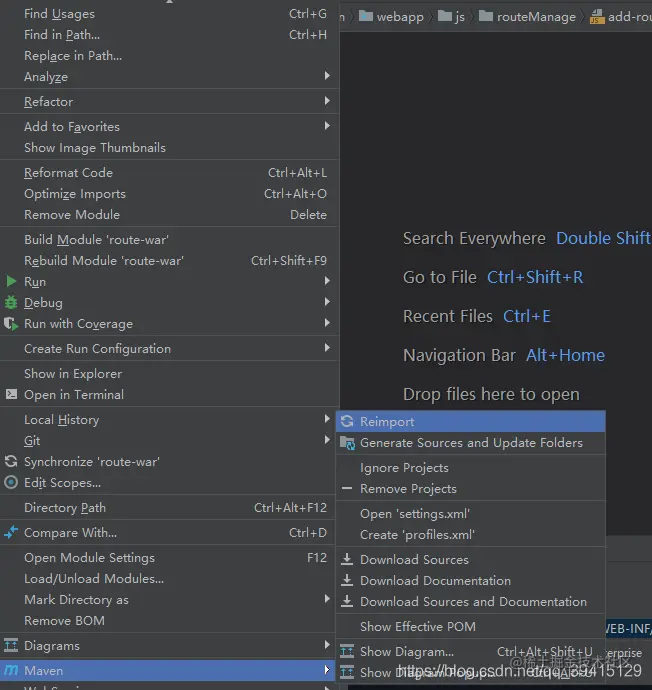Click the green Run play icon
The image size is (652, 690).
point(11,281)
